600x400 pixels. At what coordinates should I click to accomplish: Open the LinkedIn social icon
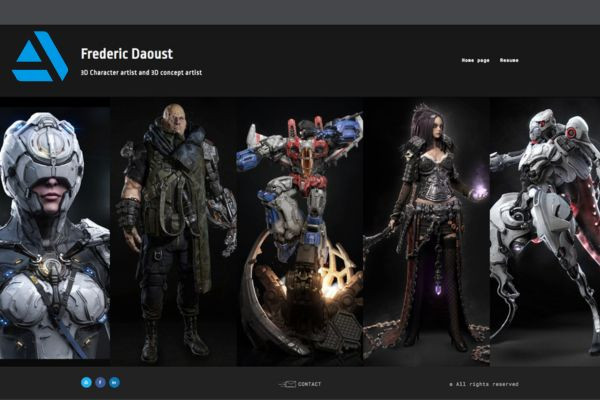[114, 382]
